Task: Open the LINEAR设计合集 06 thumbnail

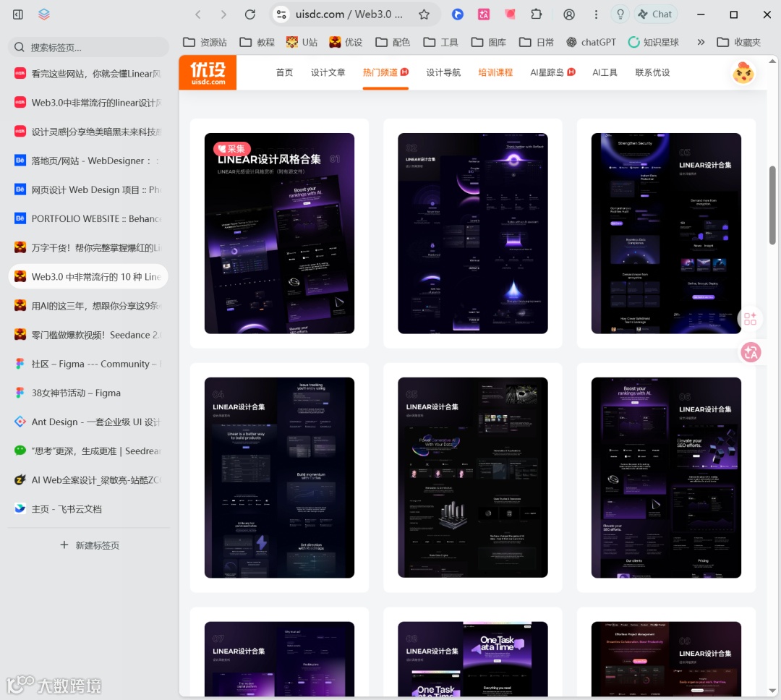Action: (666, 477)
